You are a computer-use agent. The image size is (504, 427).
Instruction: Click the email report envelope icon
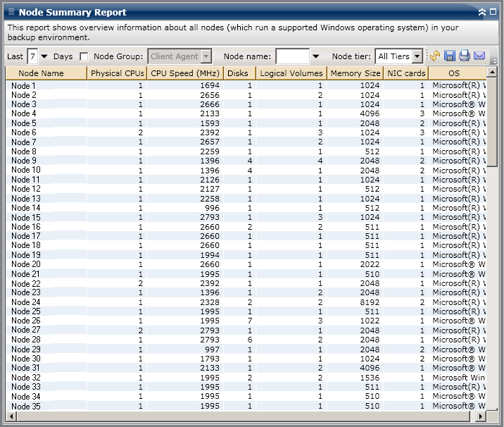(x=479, y=56)
